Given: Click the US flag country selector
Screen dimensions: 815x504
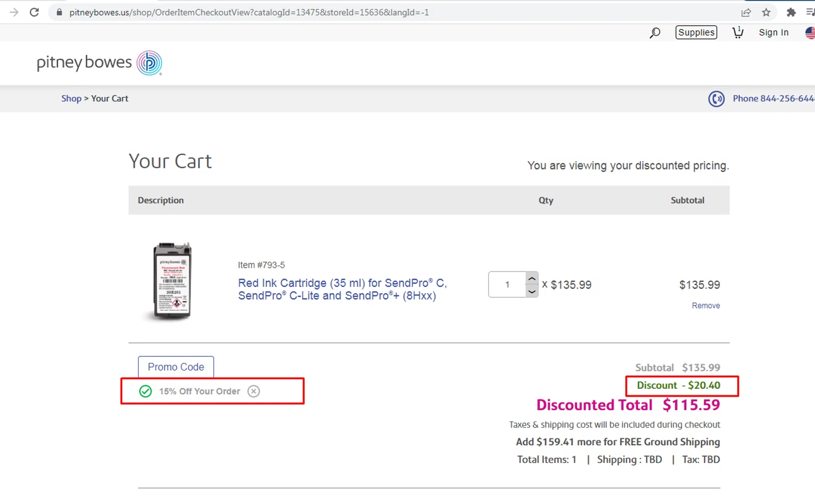Looking at the screenshot, I should click(x=810, y=33).
